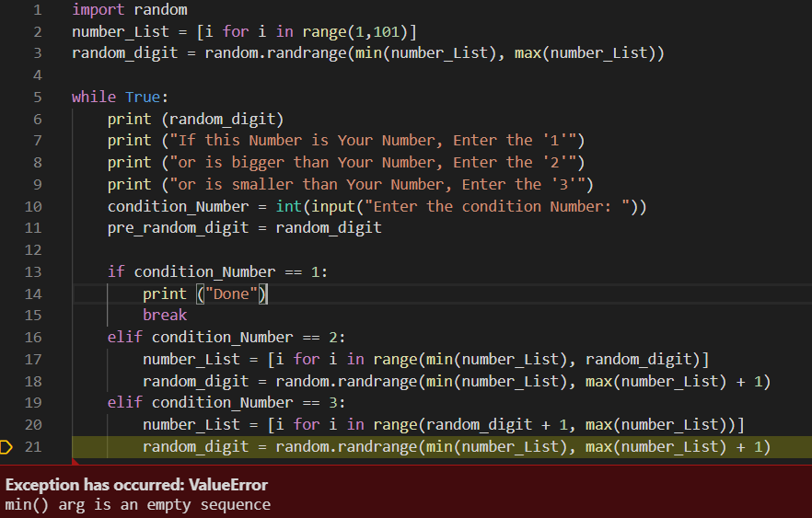Click line number 16 in the gutter
The height and width of the screenshot is (518, 812).
[x=33, y=338]
